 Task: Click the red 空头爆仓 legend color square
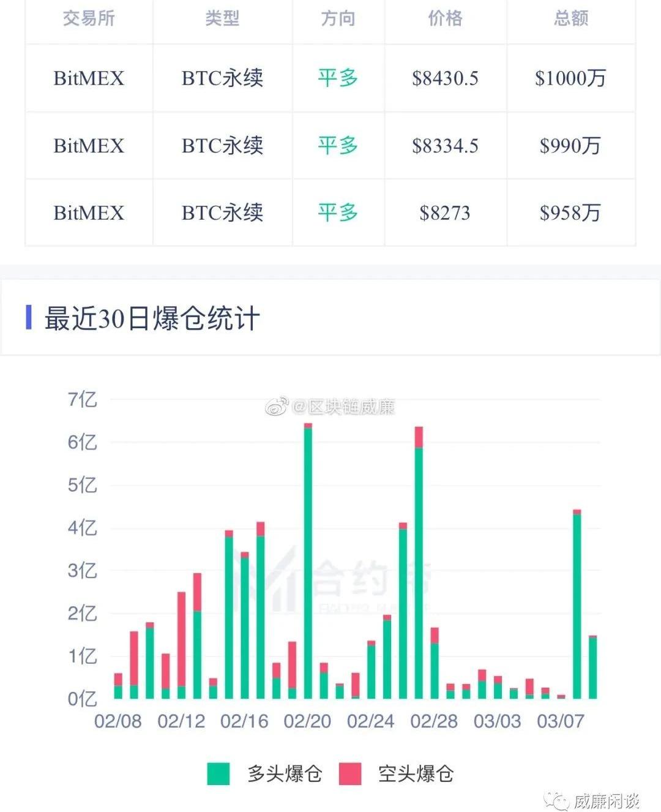coord(350,774)
